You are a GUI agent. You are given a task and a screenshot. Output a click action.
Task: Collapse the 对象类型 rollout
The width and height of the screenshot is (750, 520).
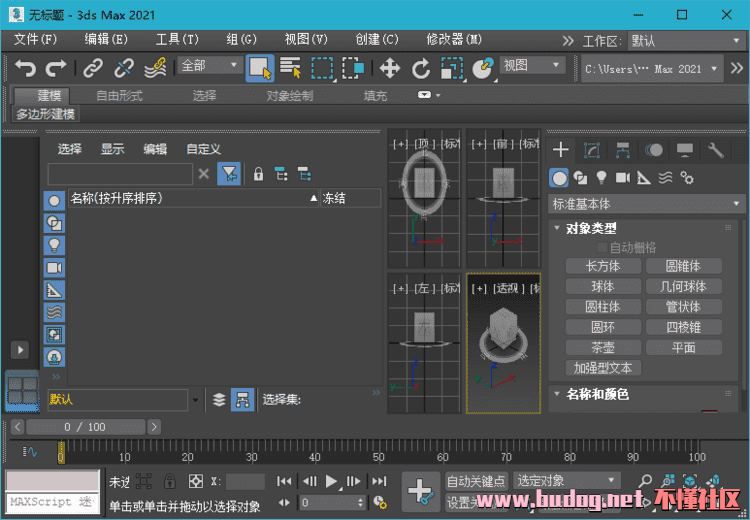[557, 228]
